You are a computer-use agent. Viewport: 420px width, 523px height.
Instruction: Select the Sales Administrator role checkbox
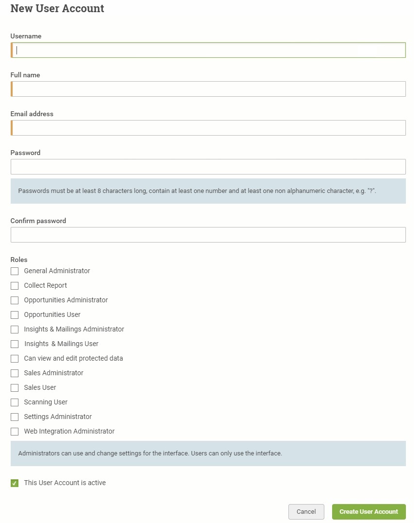coord(15,373)
